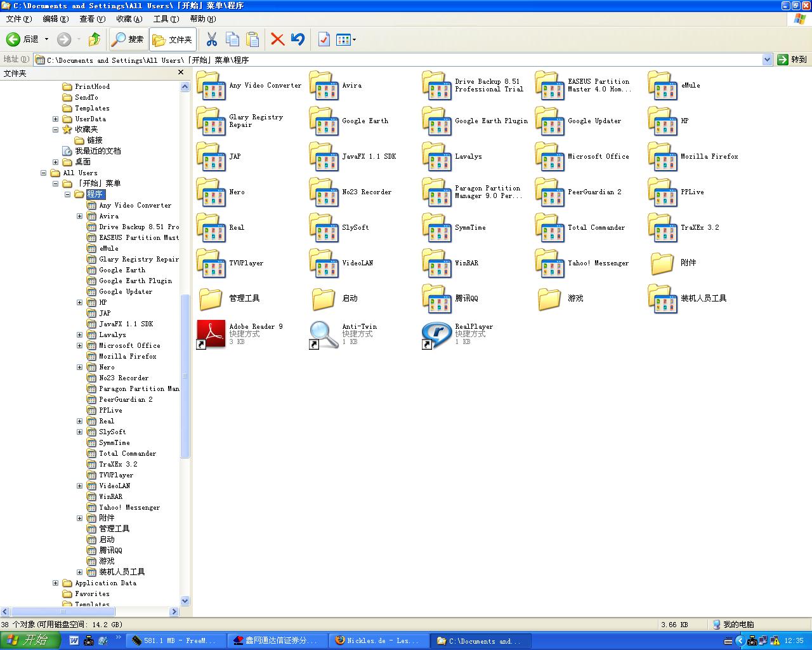Image resolution: width=812 pixels, height=650 pixels.
Task: Click Word icon in quick launch
Action: (74, 641)
